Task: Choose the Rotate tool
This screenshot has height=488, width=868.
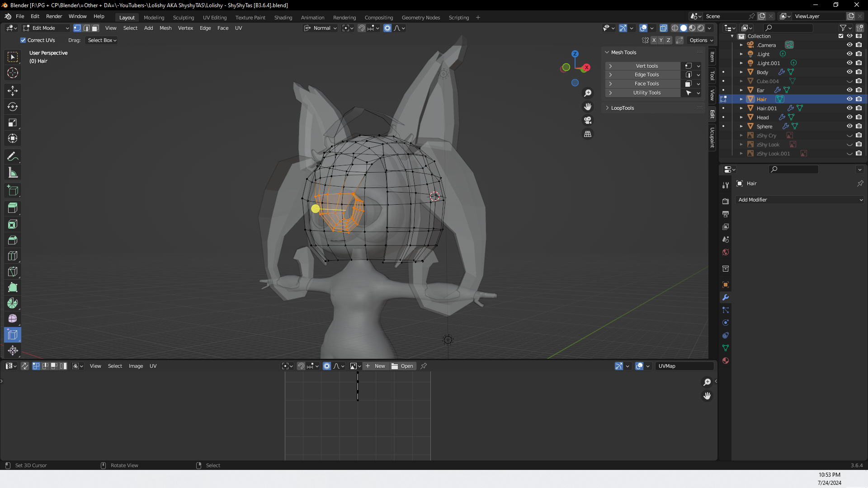Action: pyautogui.click(x=13, y=107)
